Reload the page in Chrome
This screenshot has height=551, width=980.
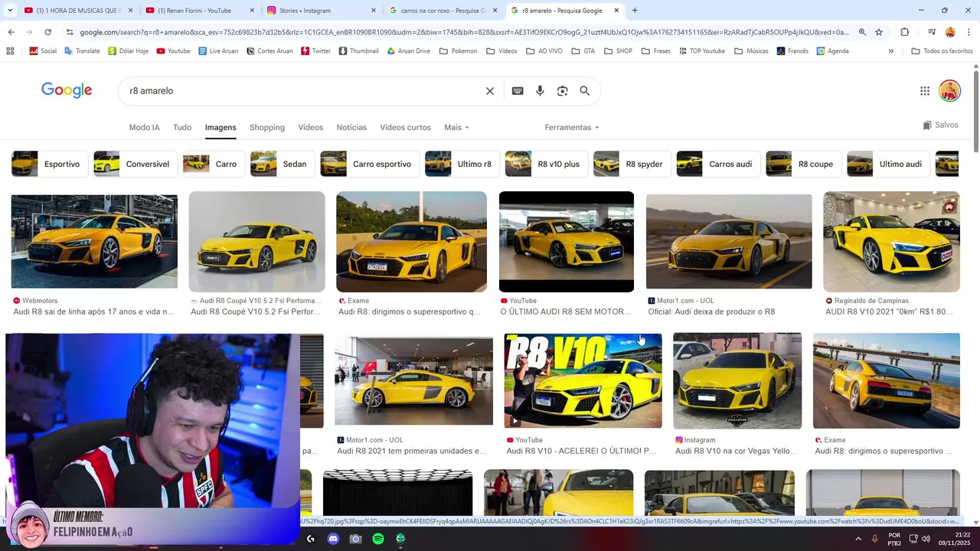(x=47, y=32)
